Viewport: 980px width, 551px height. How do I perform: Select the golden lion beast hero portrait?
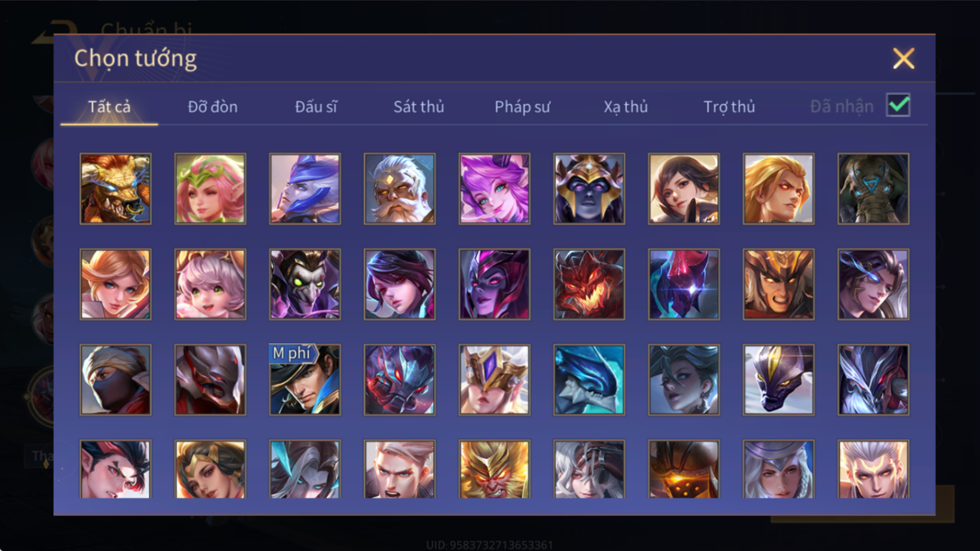[x=115, y=189]
